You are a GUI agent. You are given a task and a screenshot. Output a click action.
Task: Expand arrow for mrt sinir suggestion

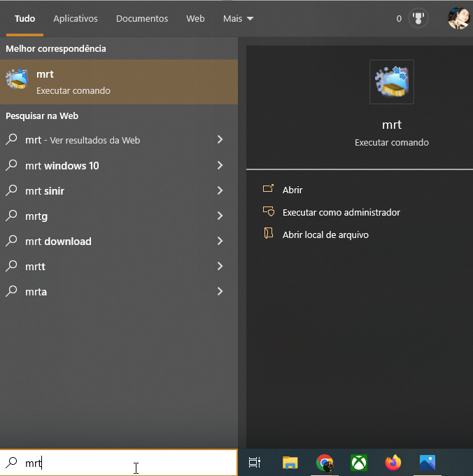[220, 190]
